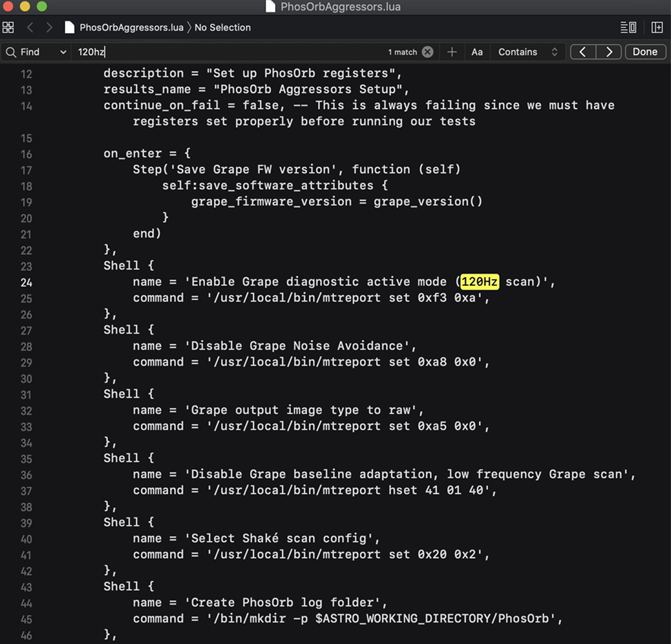
Task: Clear the search field text
Action: (428, 52)
